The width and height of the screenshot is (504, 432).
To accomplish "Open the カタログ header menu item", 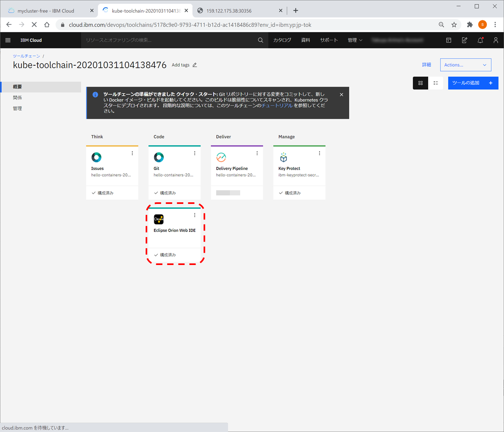I will pos(282,40).
